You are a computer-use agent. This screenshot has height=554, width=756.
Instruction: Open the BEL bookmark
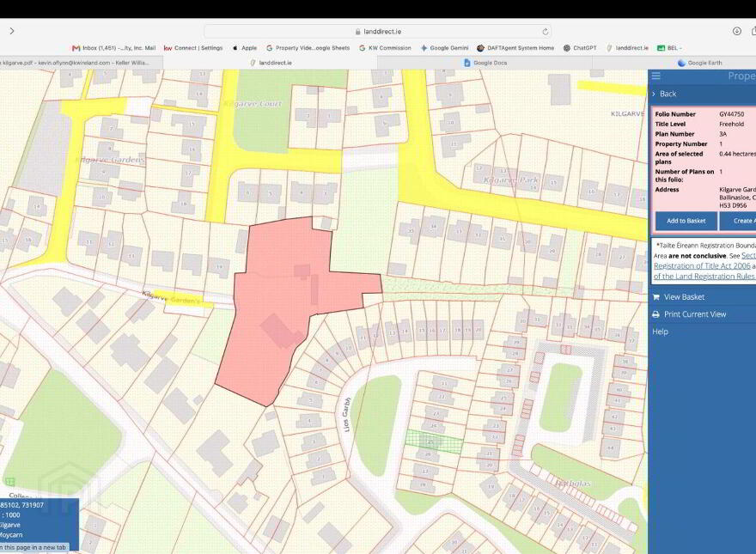pos(669,48)
